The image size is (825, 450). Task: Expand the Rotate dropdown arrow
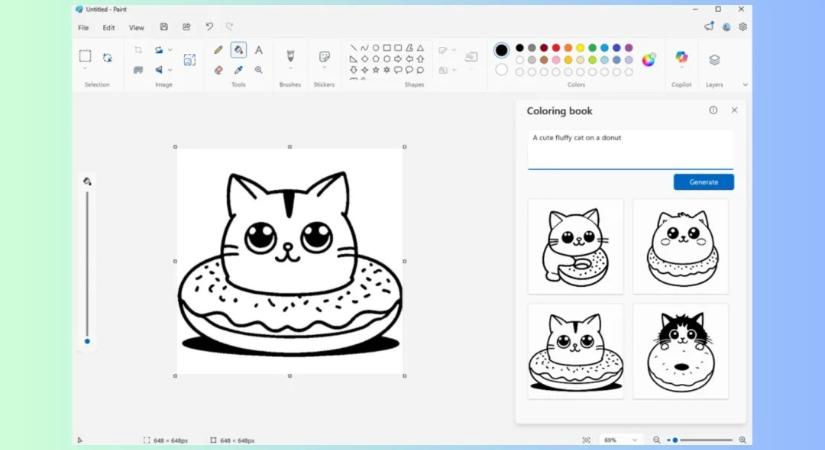[x=170, y=50]
